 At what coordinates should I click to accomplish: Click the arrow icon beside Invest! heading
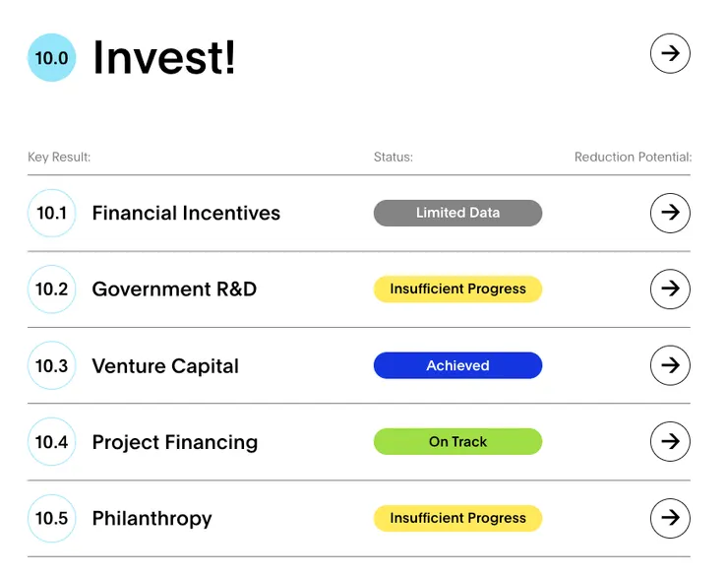[x=670, y=53]
